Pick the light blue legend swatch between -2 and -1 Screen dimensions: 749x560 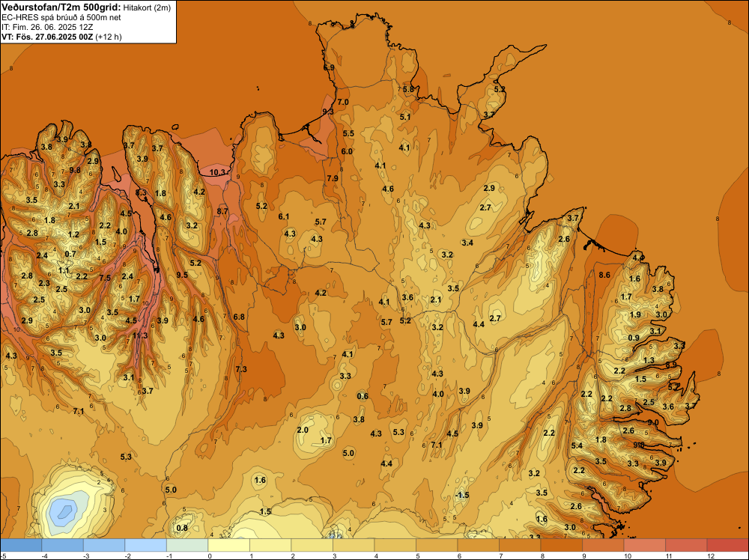click(146, 545)
